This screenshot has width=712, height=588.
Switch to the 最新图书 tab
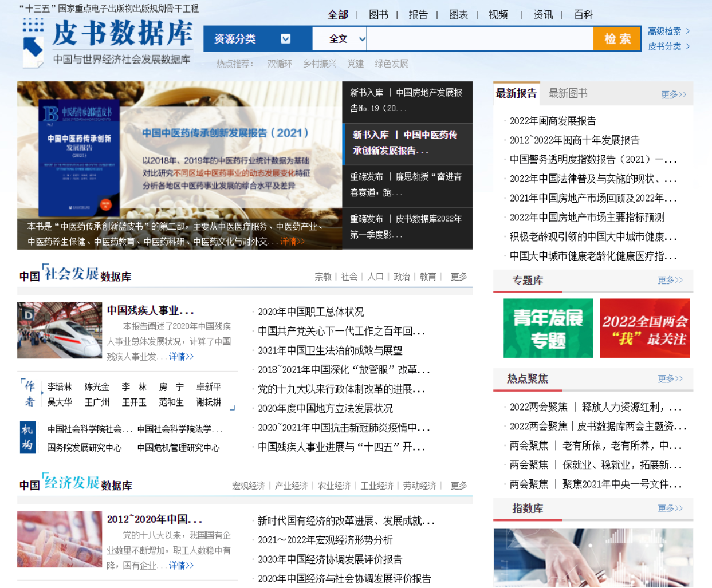click(x=568, y=93)
